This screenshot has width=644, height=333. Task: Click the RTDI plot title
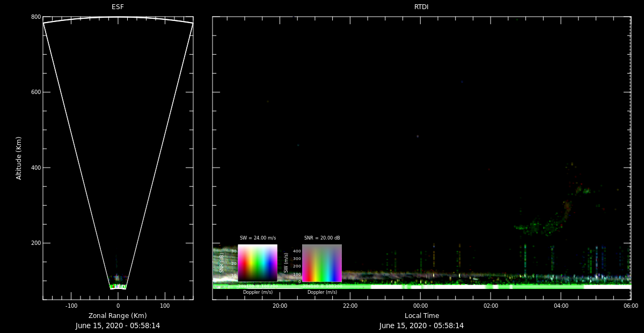coord(421,7)
